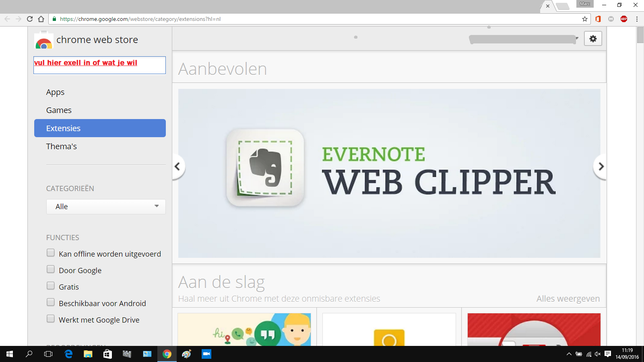Open the red extension card thumbnail
Screen dimensions: 644x362
pos(534,329)
